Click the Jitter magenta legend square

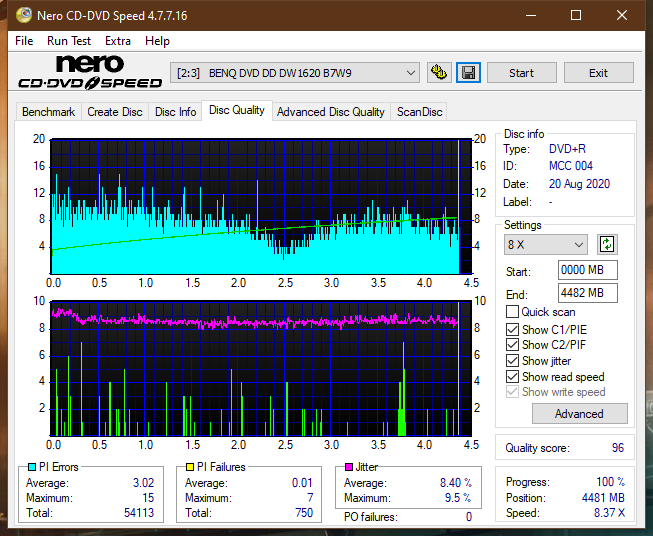(x=349, y=467)
